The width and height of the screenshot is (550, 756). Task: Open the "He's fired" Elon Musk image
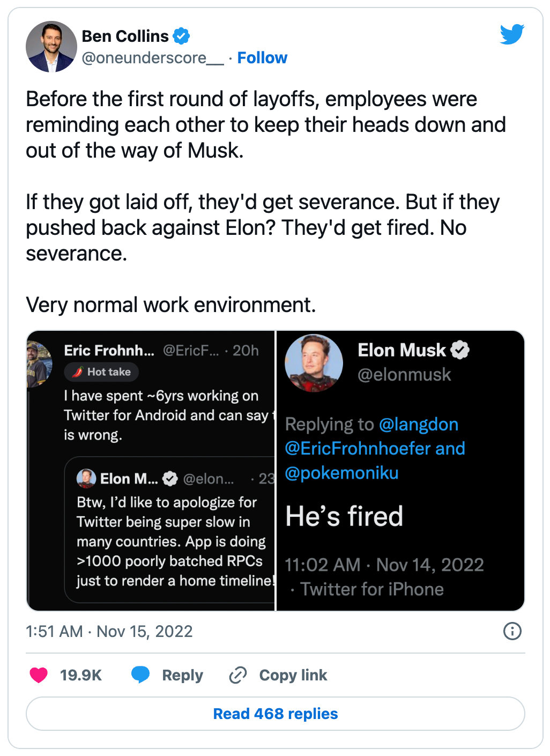coord(400,471)
